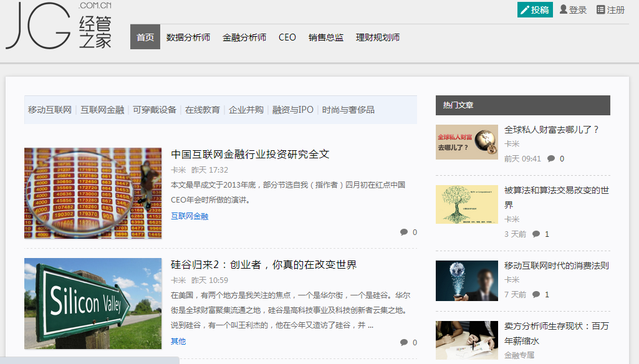
Task: Open the Silicon Valley sign thumbnail
Action: click(93, 304)
